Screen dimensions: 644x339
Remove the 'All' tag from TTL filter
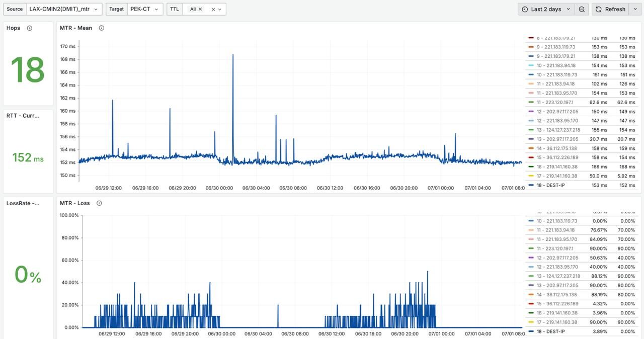coord(200,9)
